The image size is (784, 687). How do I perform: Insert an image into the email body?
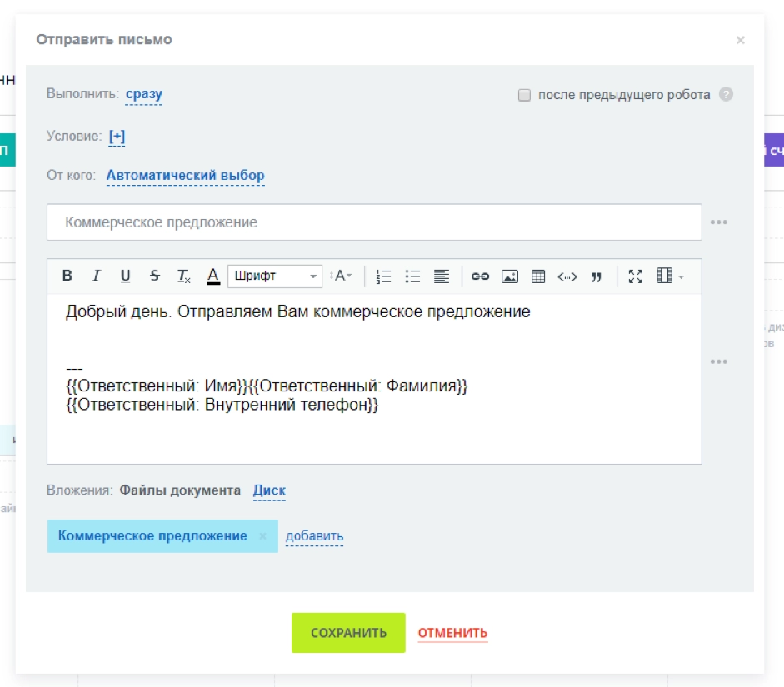click(x=511, y=276)
